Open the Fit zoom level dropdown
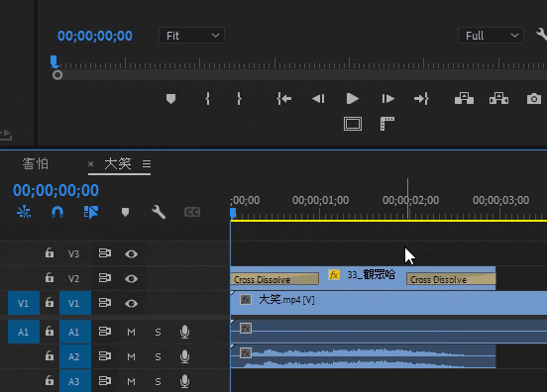The width and height of the screenshot is (547, 392). click(191, 36)
